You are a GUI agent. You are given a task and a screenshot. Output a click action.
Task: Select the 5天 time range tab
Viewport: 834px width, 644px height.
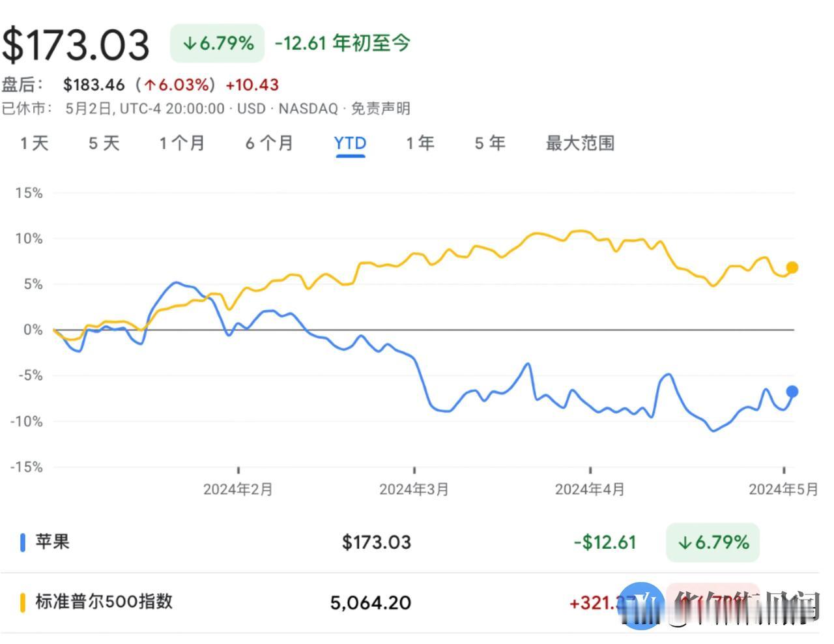(104, 143)
